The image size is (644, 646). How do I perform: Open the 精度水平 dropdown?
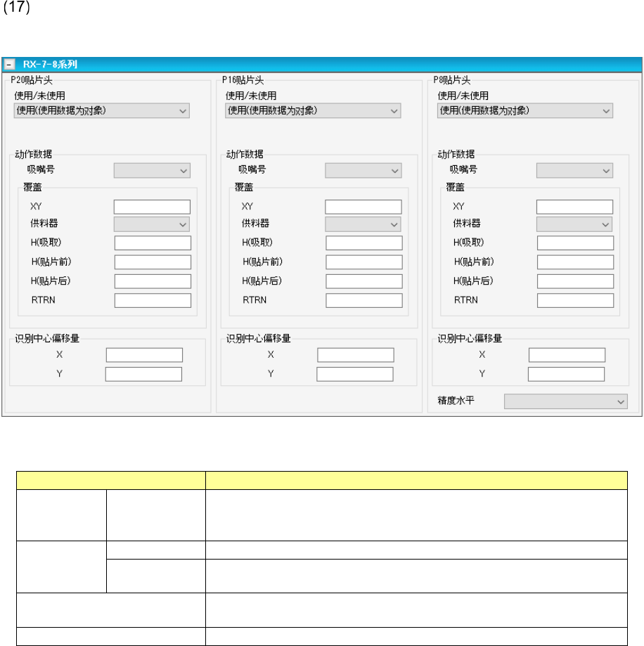566,401
